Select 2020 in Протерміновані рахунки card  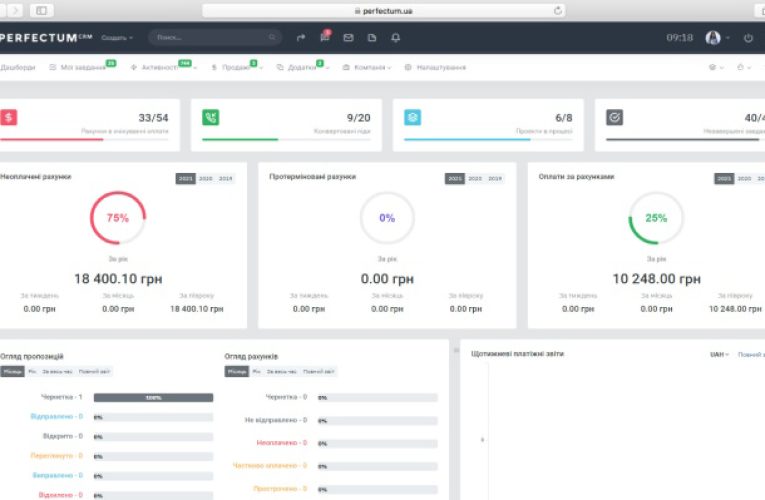click(475, 179)
